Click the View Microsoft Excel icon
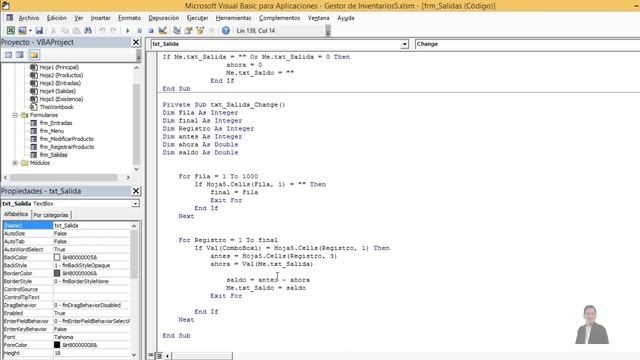 pyautogui.click(x=11, y=31)
